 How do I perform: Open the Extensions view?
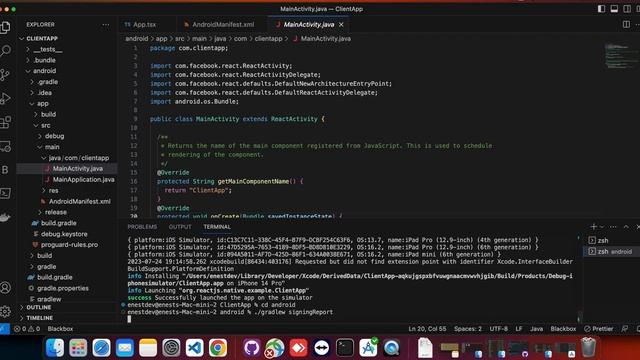[5, 122]
